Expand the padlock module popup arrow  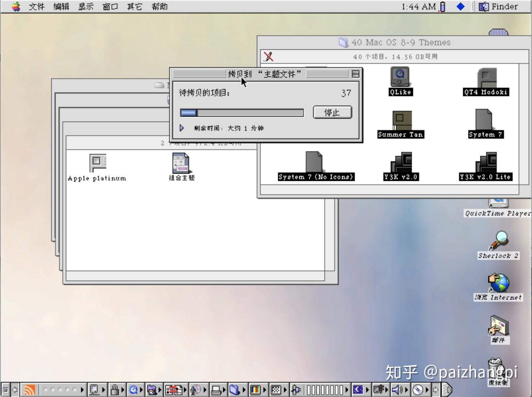tap(123, 390)
